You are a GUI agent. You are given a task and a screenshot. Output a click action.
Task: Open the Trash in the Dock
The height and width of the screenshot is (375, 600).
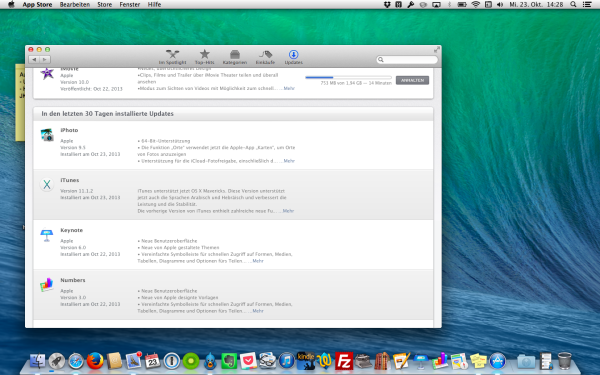(564, 361)
